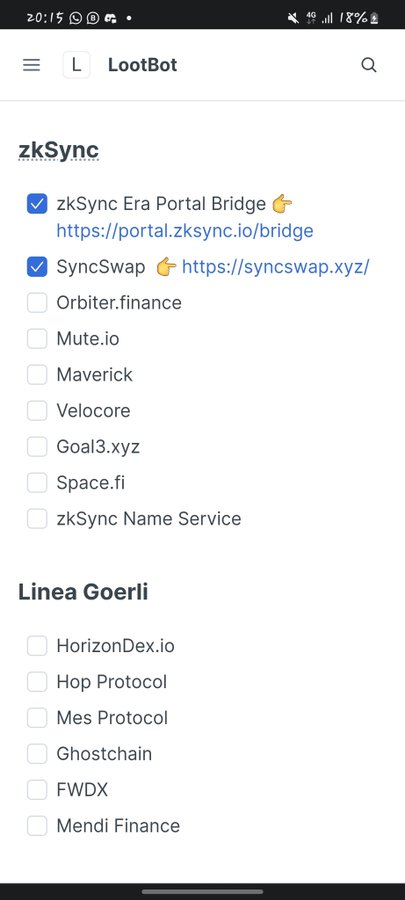Open the portal.zksync.io/bridge link
This screenshot has height=900, width=405.
(185, 231)
